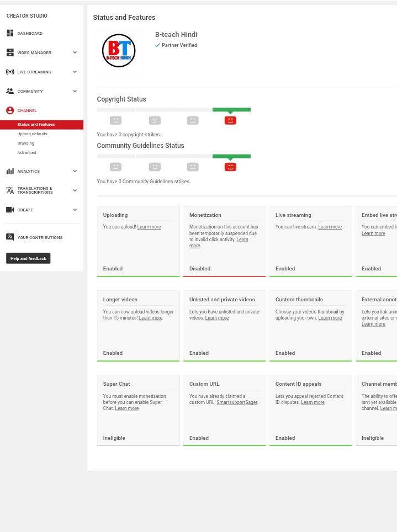397x532 pixels.
Task: Click Enabled status in Custom URL card
Action: coord(199,438)
